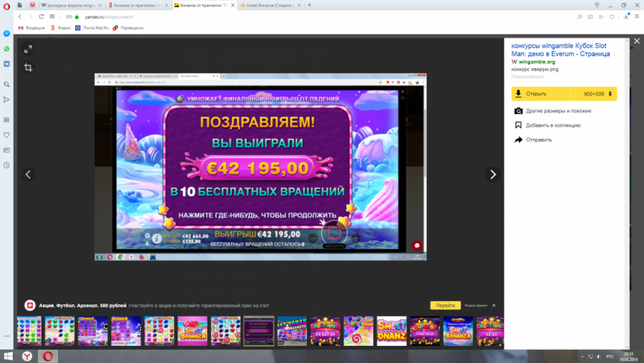Close the image viewer panel
Screen dimensions: 644x363
click(x=637, y=41)
